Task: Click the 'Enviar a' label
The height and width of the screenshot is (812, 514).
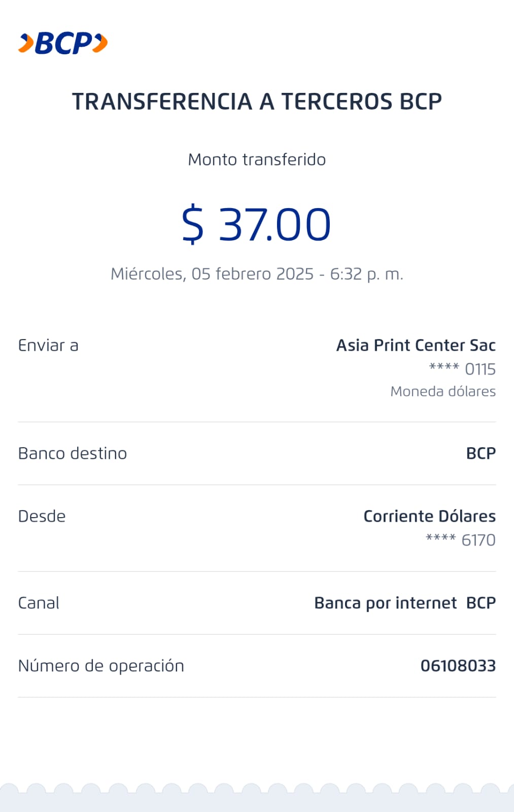Action: pos(48,346)
